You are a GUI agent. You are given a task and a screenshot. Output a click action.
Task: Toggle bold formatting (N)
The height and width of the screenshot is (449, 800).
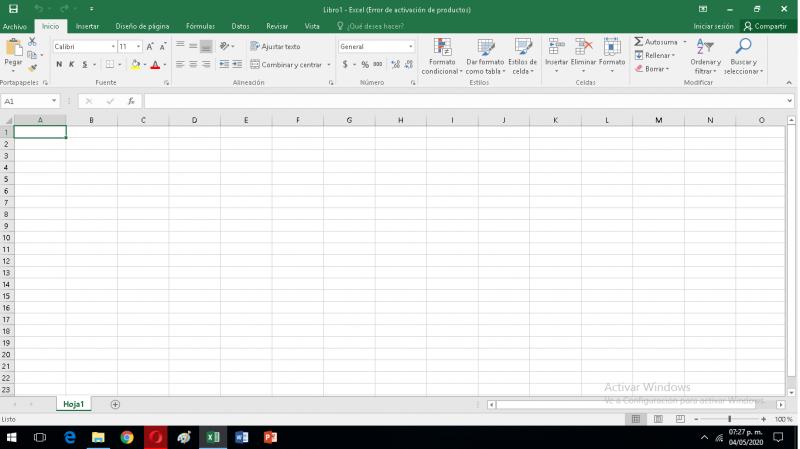pyautogui.click(x=59, y=64)
